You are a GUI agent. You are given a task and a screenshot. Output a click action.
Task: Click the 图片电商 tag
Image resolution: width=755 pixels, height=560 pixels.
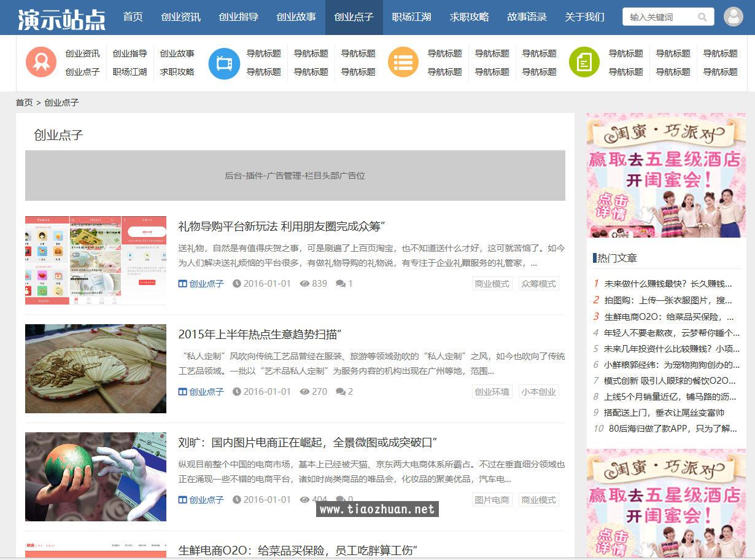pos(492,500)
